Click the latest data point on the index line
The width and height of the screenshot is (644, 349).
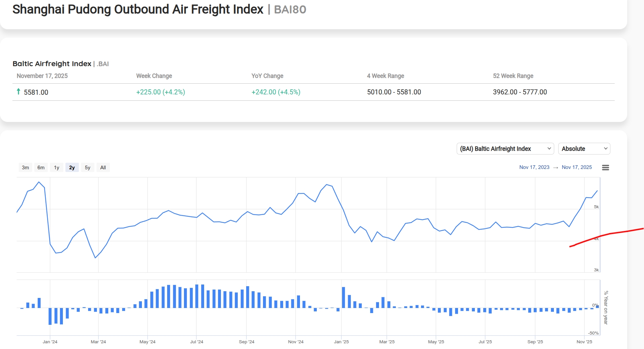click(x=597, y=191)
